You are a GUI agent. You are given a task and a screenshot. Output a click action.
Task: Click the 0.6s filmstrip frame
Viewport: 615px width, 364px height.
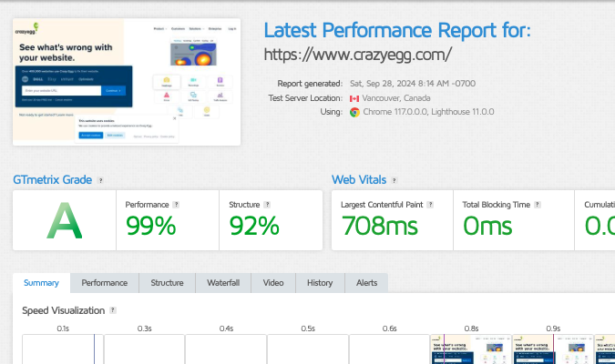[x=389, y=349]
